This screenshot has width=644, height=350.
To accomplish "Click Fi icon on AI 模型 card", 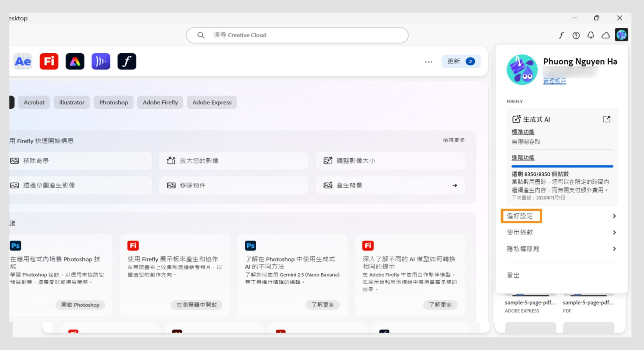I will tap(368, 245).
